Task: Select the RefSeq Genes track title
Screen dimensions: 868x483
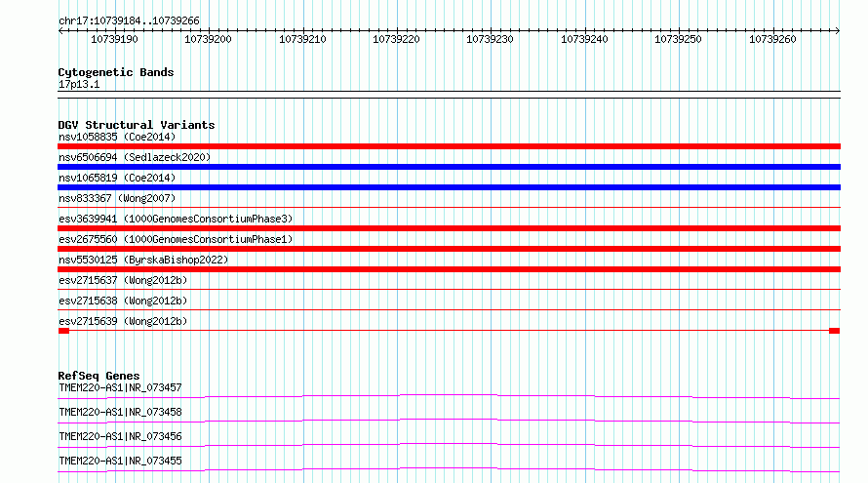Action: (x=99, y=376)
